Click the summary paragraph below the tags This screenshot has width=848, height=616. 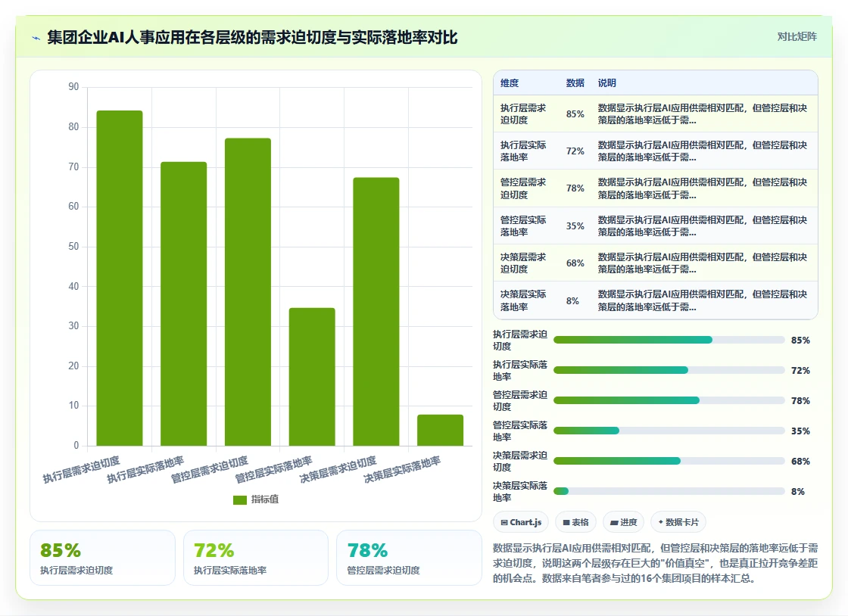coord(655,563)
